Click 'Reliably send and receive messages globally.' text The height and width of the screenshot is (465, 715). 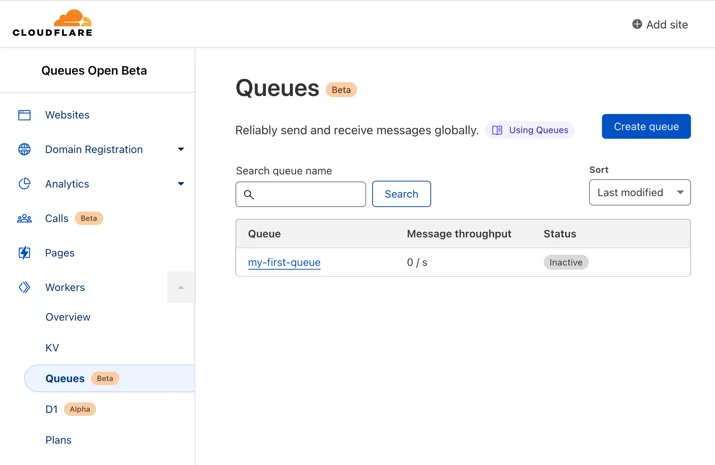(x=357, y=130)
